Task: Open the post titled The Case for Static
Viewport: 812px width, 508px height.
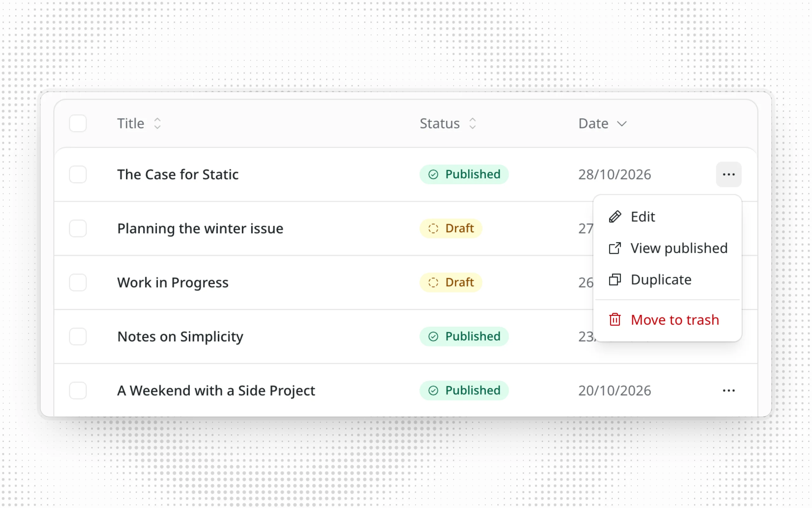Action: pos(178,174)
